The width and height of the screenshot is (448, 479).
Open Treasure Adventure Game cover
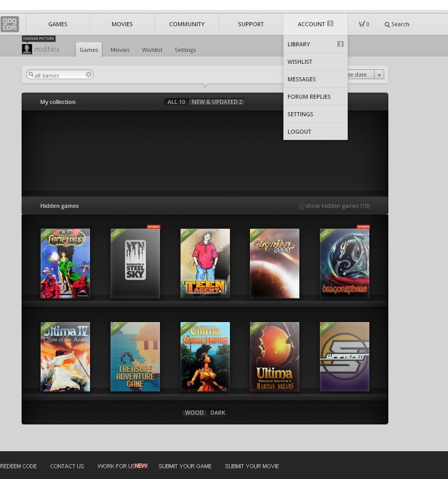[135, 357]
